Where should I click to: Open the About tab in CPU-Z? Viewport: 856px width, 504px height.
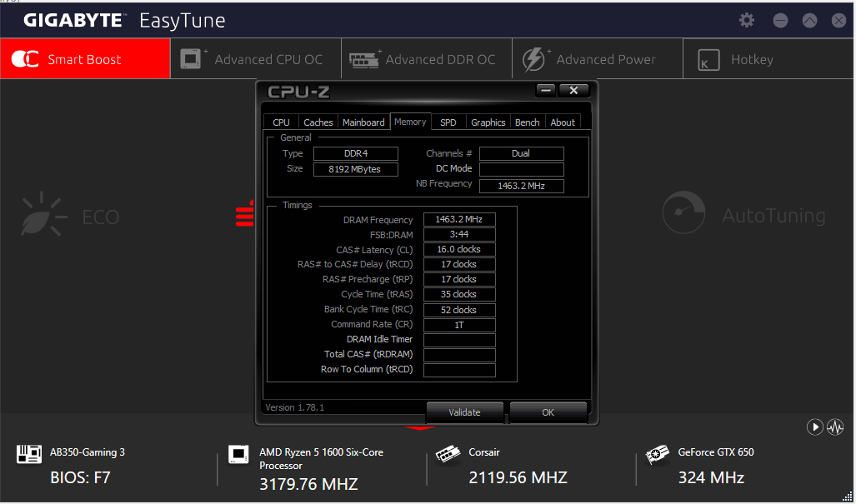click(563, 122)
